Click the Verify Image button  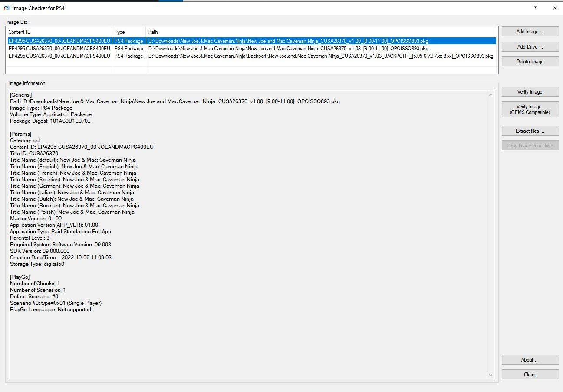coord(530,92)
